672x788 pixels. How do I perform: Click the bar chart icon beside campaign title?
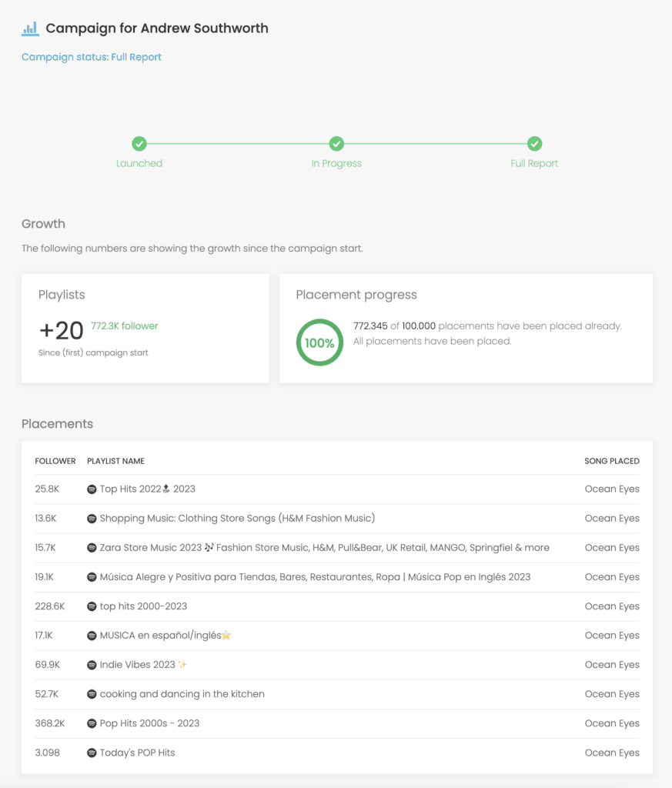coord(30,28)
